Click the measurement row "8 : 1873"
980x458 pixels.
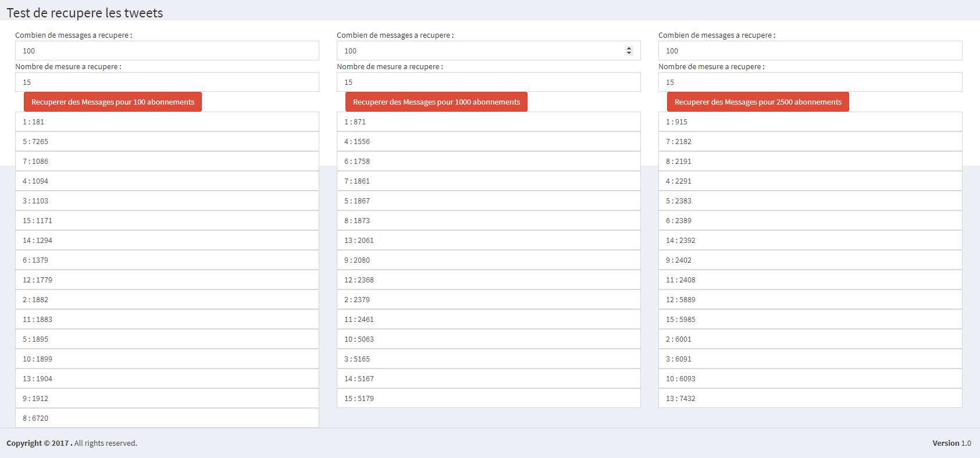[x=489, y=220]
